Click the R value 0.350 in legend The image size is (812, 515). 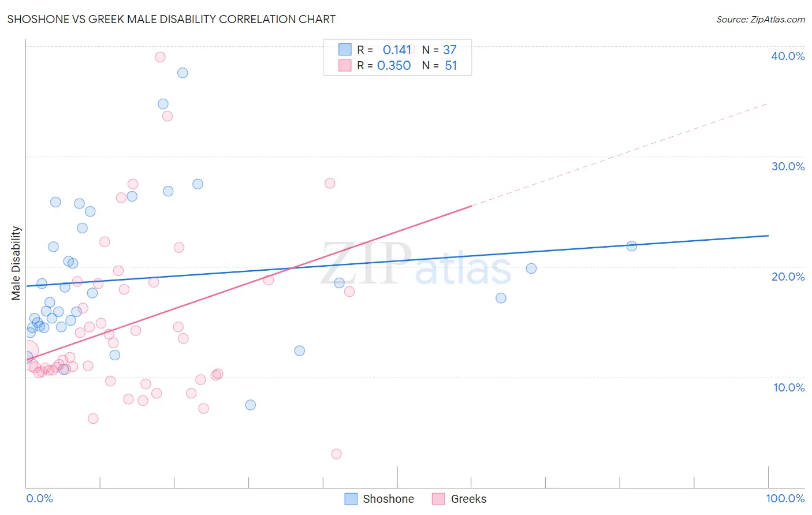pyautogui.click(x=394, y=65)
